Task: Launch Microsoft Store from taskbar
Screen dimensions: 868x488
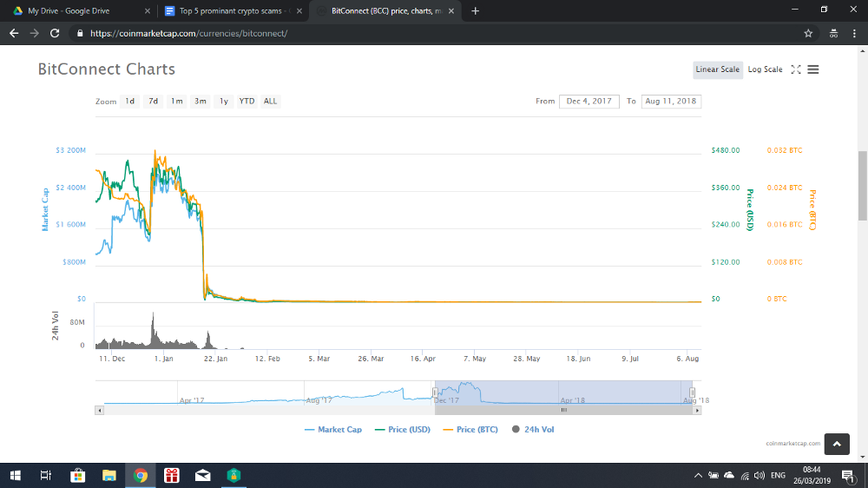Action: click(77, 475)
